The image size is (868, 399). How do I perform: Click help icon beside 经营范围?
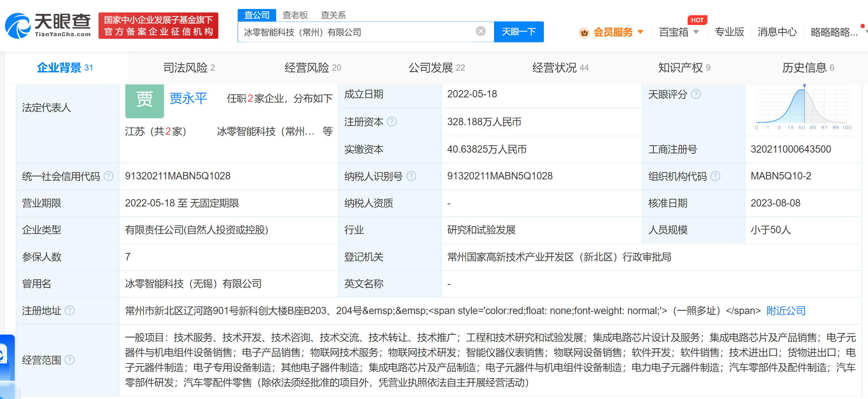(x=70, y=360)
